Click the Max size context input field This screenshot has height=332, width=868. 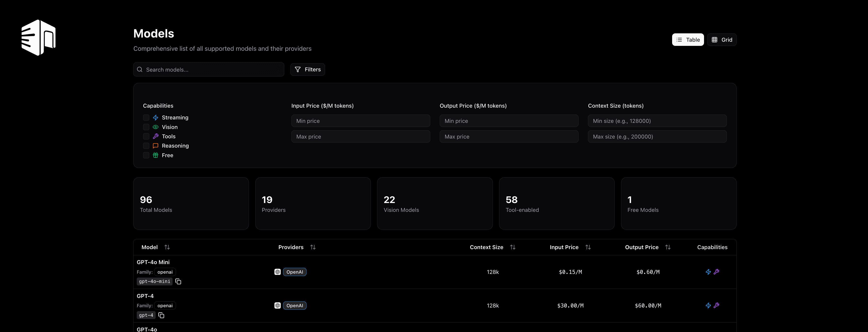tap(657, 136)
